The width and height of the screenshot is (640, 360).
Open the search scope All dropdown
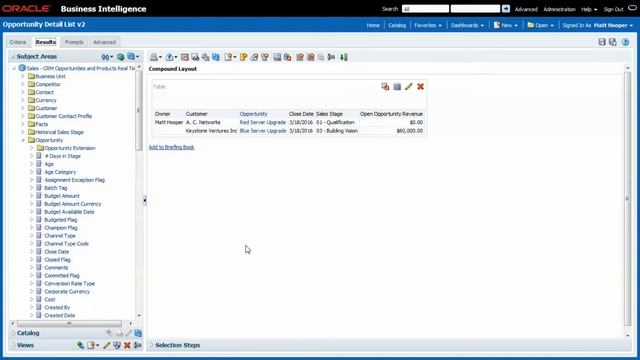[x=425, y=9]
